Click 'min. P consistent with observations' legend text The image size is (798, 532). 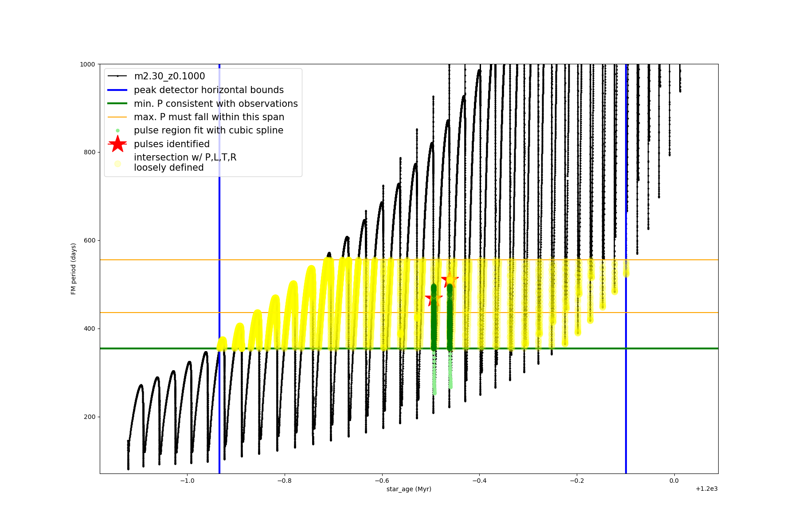[215, 104]
